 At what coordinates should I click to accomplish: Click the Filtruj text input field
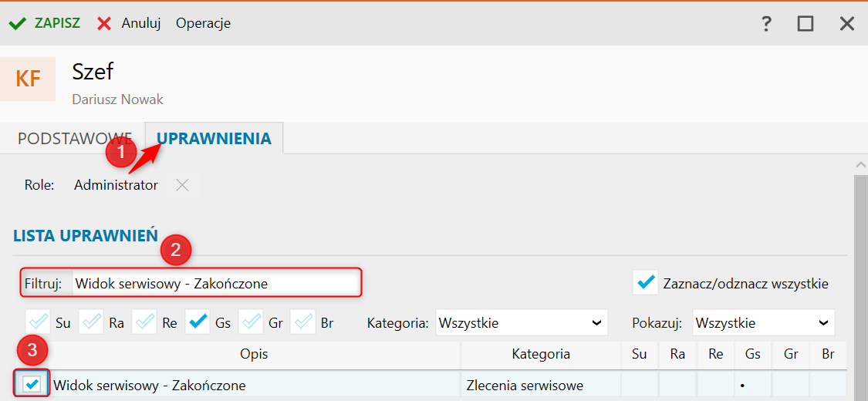coord(216,283)
